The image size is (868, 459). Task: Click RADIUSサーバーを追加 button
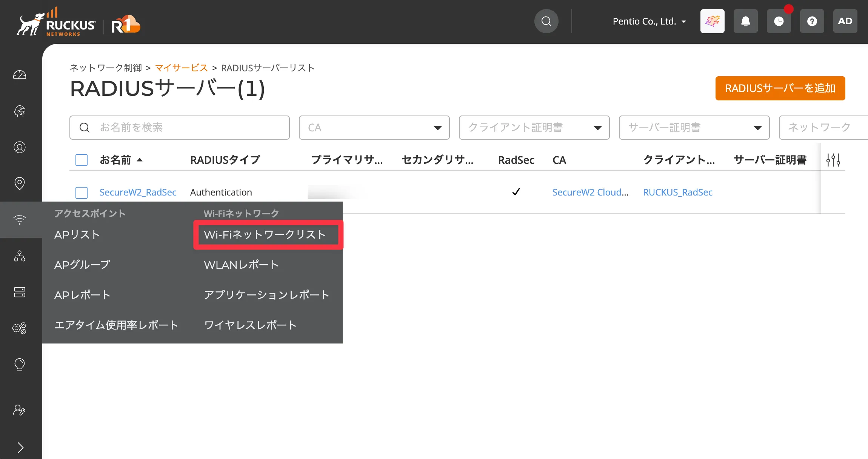point(780,88)
